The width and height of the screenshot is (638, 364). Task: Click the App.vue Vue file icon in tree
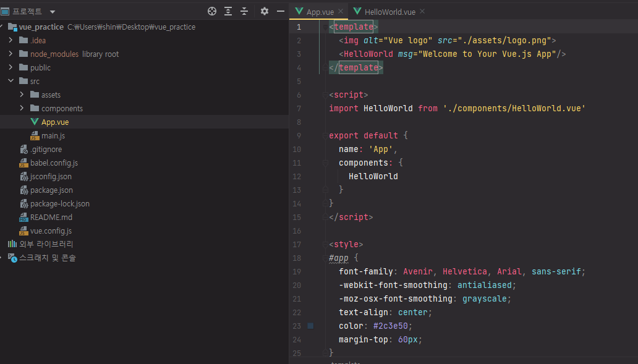(35, 122)
